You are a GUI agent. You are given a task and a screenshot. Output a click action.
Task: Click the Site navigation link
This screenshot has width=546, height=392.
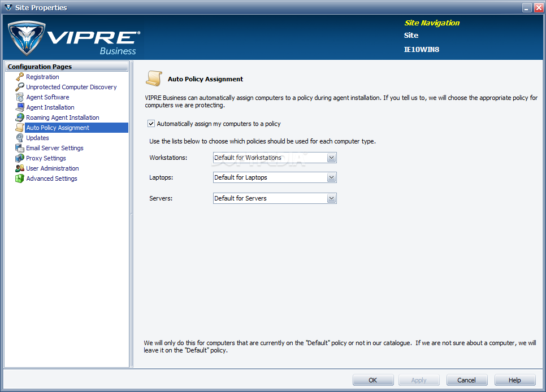411,36
